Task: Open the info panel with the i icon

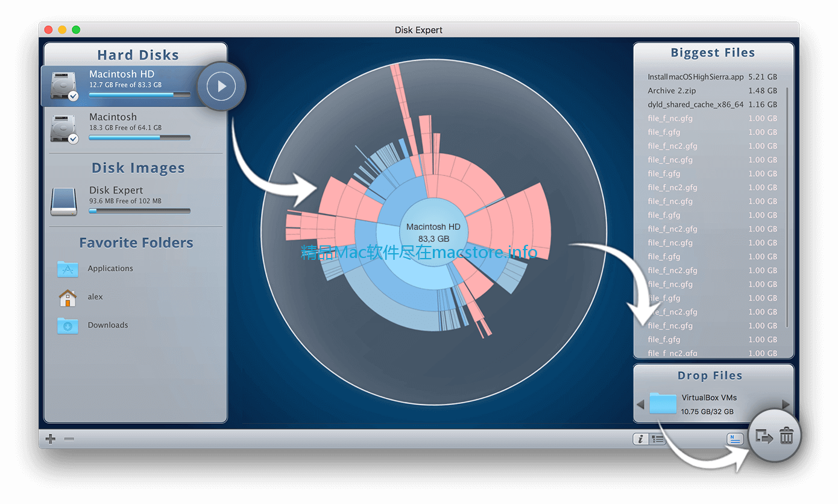Action: click(640, 439)
